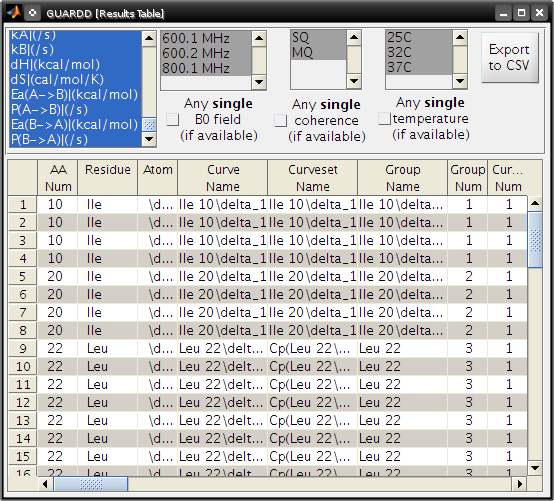554x501 pixels.
Task: Select row header 1 in results table
Action: point(23,205)
